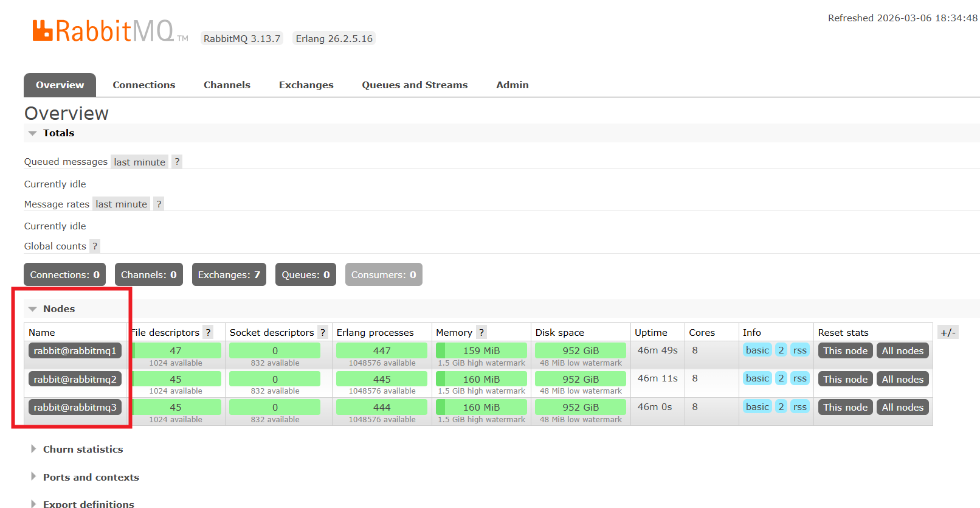This screenshot has width=980, height=508.
Task: Click the Overview page heading
Action: click(x=66, y=113)
